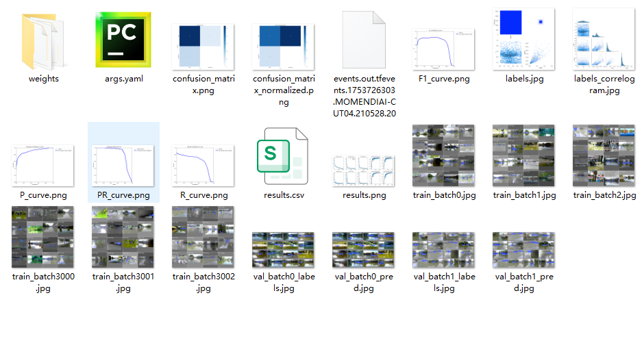Click the 'weights' folder name label

44,79
